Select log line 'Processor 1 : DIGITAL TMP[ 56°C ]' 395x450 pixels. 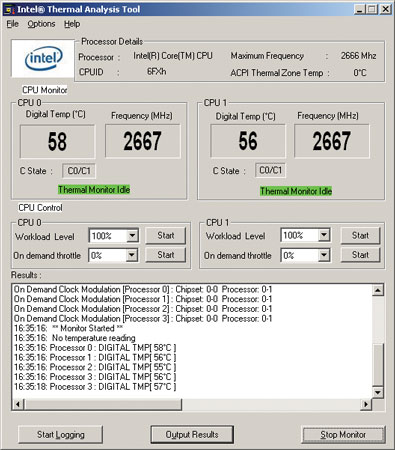click(x=95, y=357)
